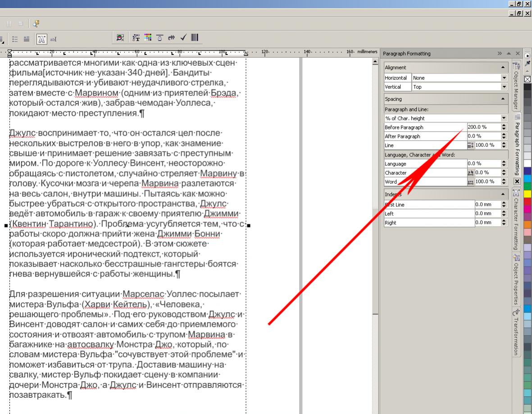Click the No Color X swatch

click(527, 79)
